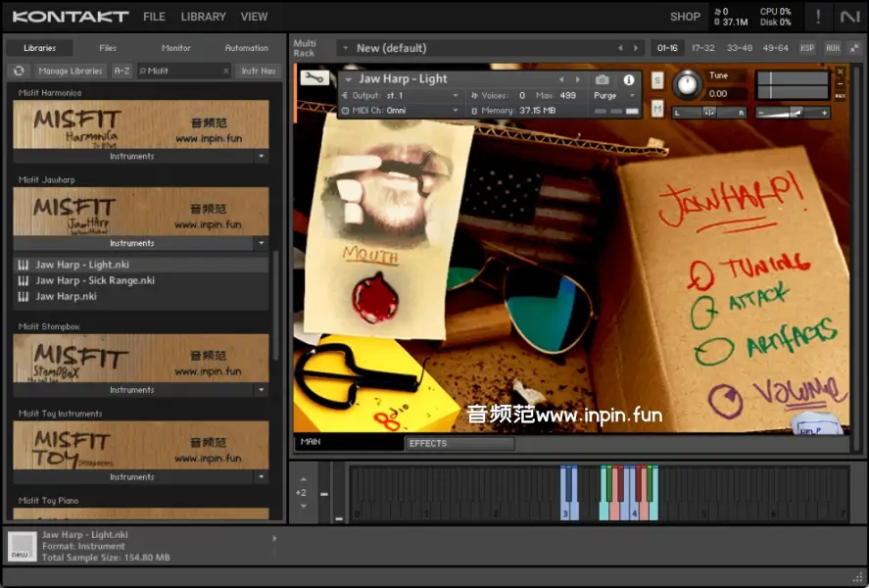Click the exclamation warning icon

click(818, 17)
